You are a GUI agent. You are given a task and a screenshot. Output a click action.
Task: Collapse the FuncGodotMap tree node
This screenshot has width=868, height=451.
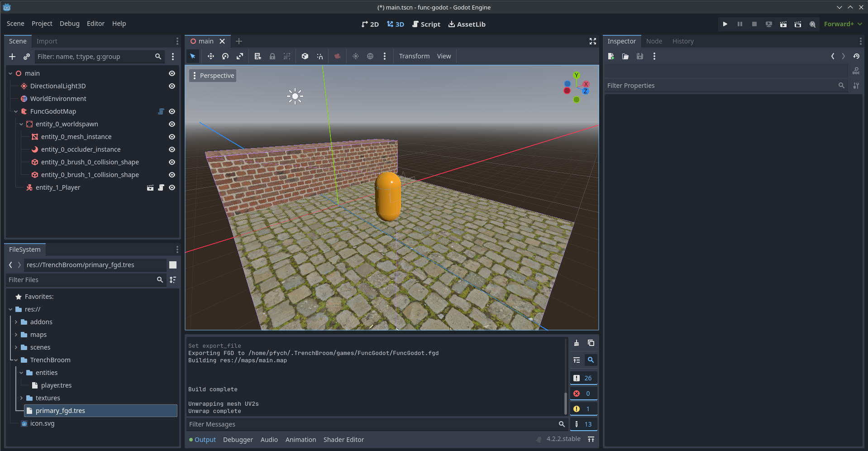coord(16,111)
